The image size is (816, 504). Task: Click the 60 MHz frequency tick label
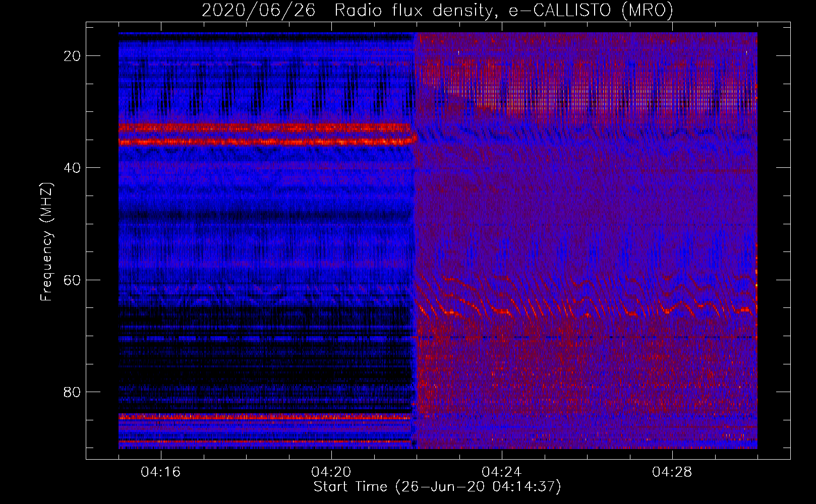(x=73, y=280)
